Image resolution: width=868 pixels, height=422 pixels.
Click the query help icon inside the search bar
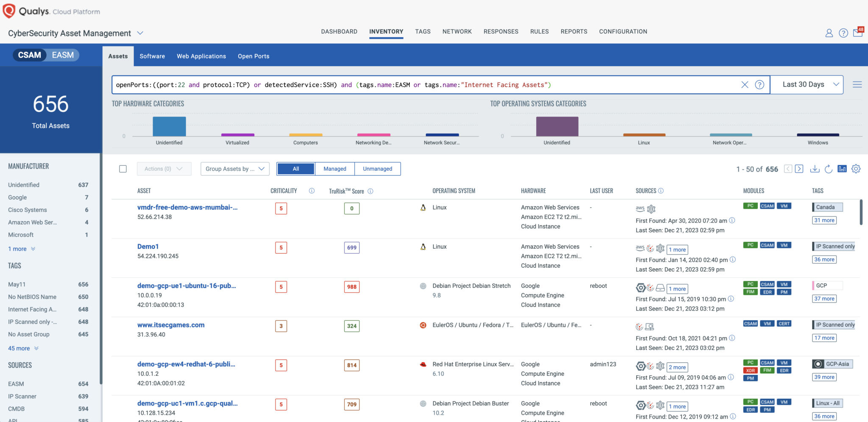[x=760, y=84]
